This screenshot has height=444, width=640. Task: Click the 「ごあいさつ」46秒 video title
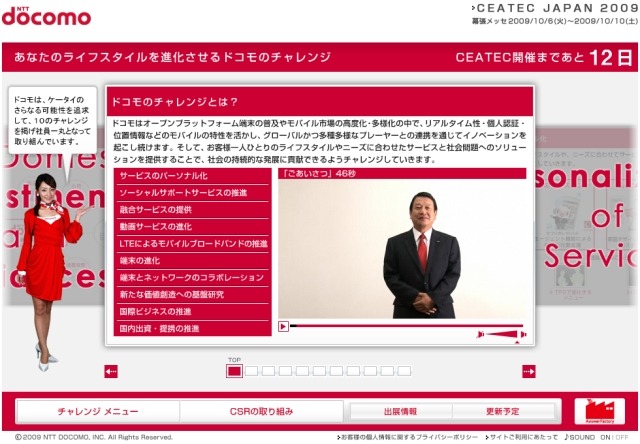320,174
